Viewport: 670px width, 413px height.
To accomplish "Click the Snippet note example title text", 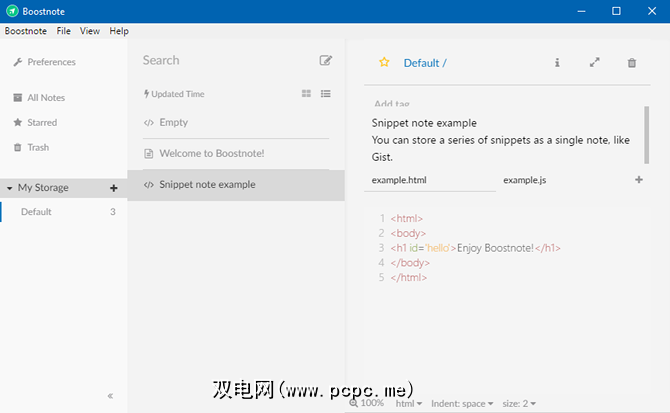I will click(424, 123).
